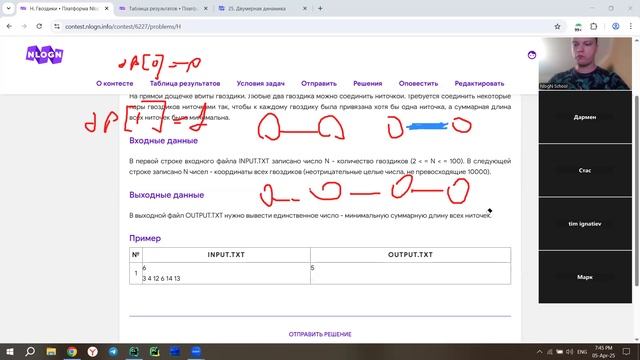Select the Стас participant tile
Screen dimensions: 640x360
click(x=585, y=171)
